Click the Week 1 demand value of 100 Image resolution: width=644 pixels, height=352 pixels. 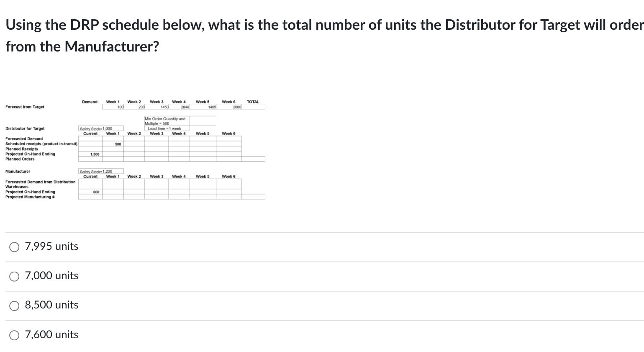[120, 106]
